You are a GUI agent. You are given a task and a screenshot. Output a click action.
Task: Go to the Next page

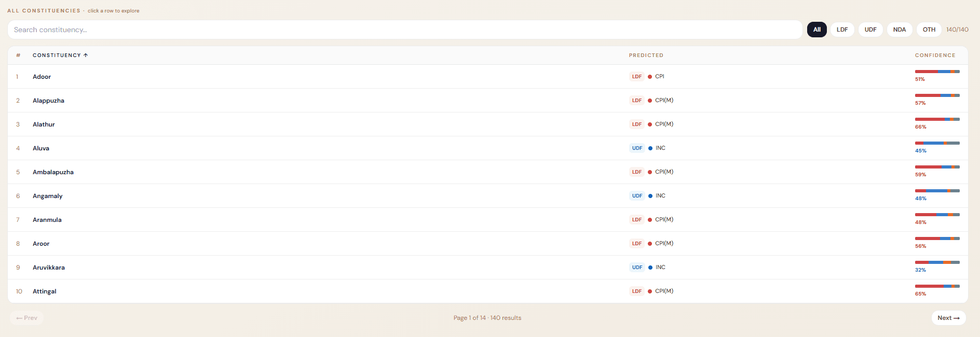[948, 318]
